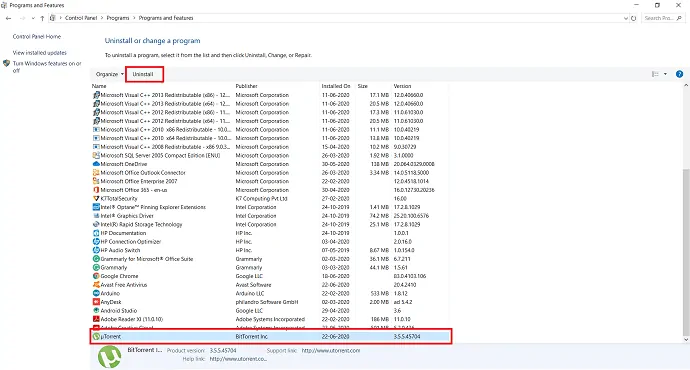690x370 pixels.
Task: Open the utorrent.com support link
Action: (331, 351)
